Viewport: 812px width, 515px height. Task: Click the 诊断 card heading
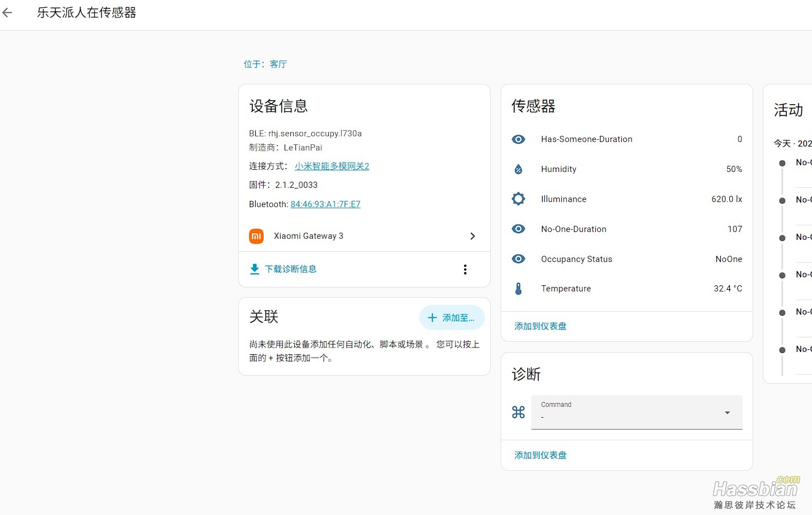coord(526,374)
